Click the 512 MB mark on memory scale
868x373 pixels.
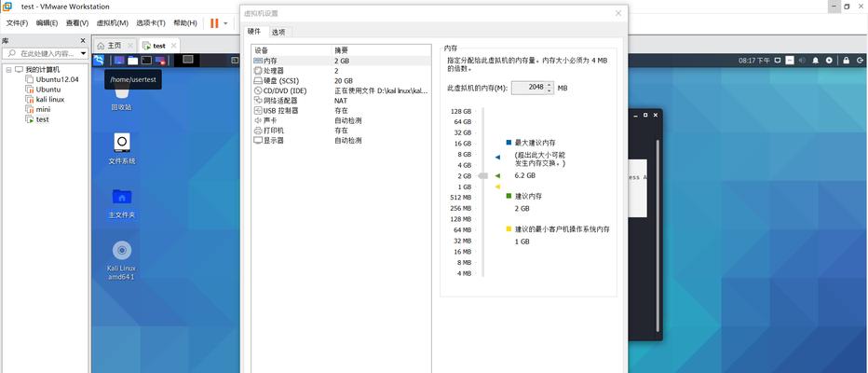tap(461, 198)
